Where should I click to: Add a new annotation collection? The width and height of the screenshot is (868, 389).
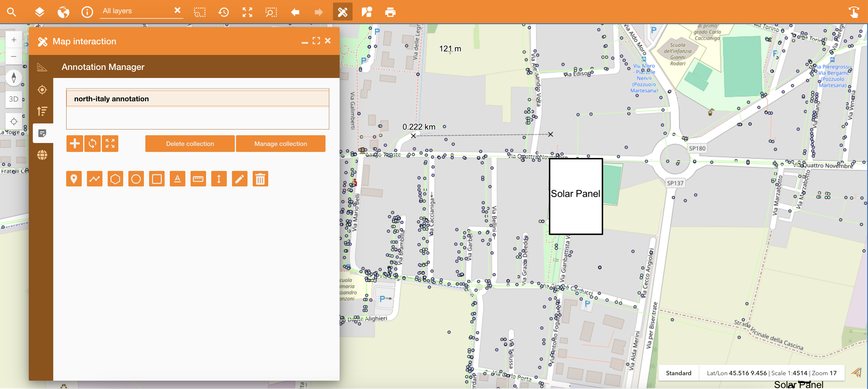pos(75,144)
